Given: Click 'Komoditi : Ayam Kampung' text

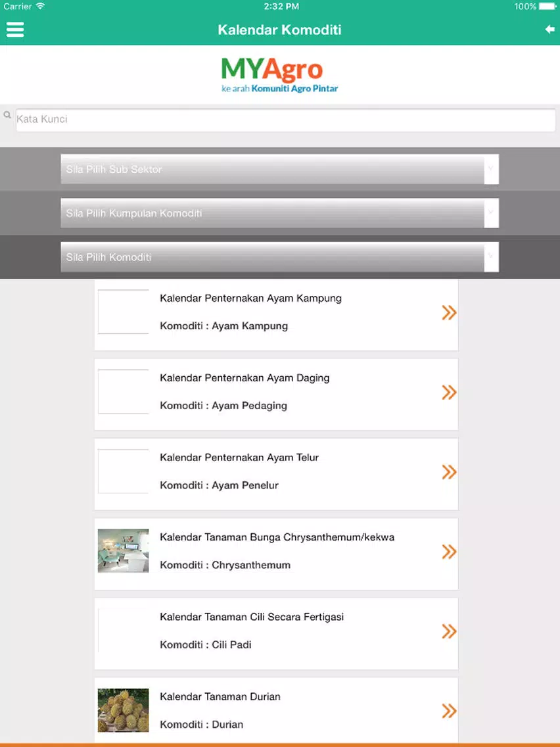Looking at the screenshot, I should pos(224,326).
